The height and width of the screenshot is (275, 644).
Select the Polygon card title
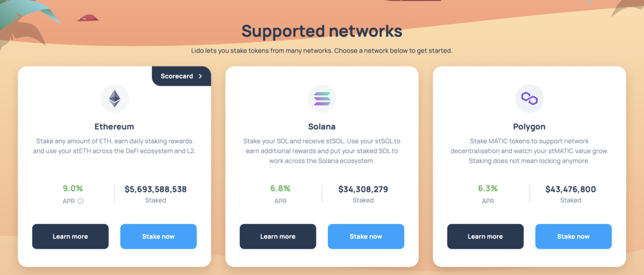click(x=530, y=127)
